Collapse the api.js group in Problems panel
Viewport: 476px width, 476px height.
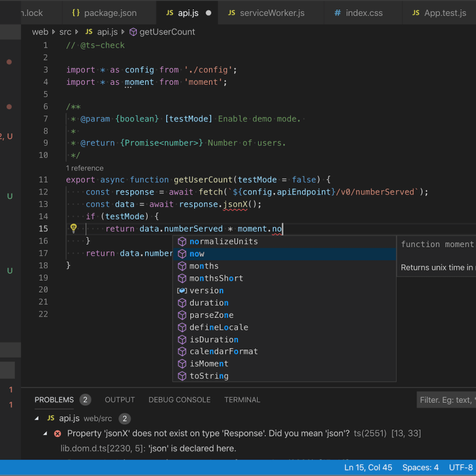(x=37, y=418)
